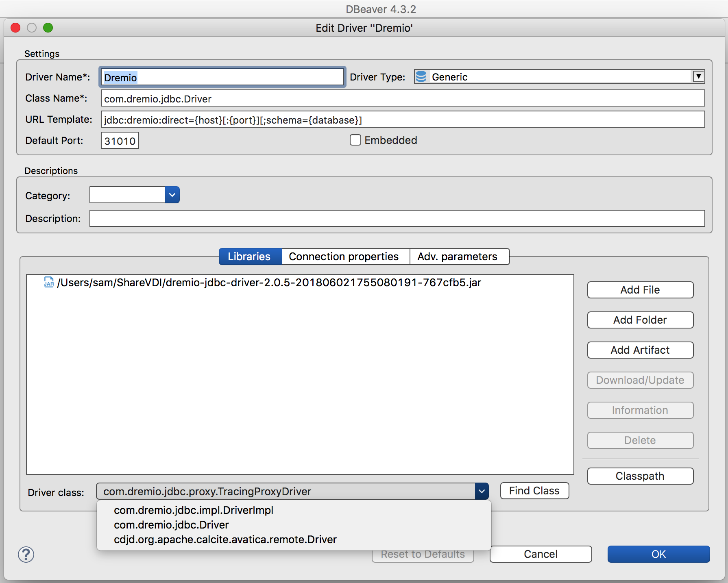Screen dimensions: 728x583
Task: Click the Delete button
Action: [x=640, y=440]
